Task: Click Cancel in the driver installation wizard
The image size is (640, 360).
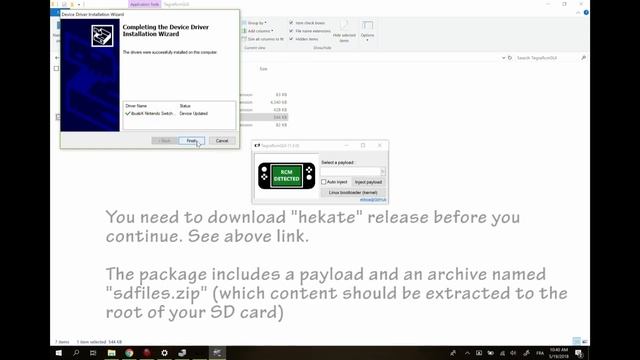Action: pos(222,141)
